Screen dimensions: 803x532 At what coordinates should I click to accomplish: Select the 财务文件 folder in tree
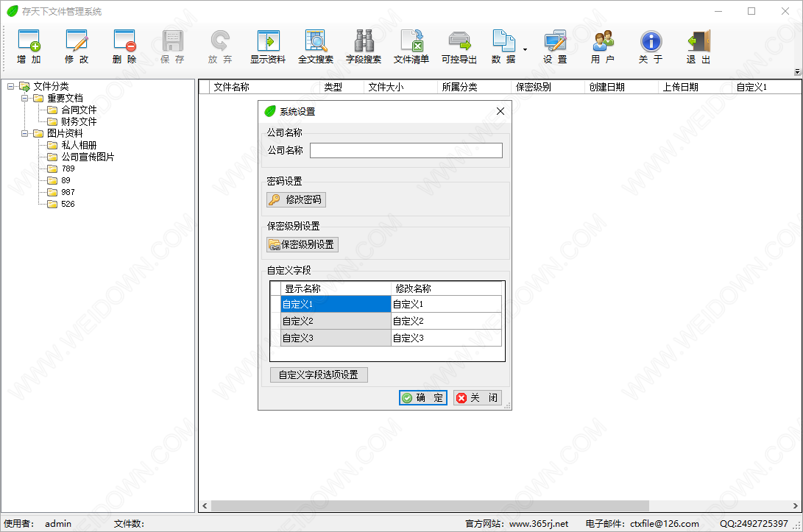pos(79,121)
